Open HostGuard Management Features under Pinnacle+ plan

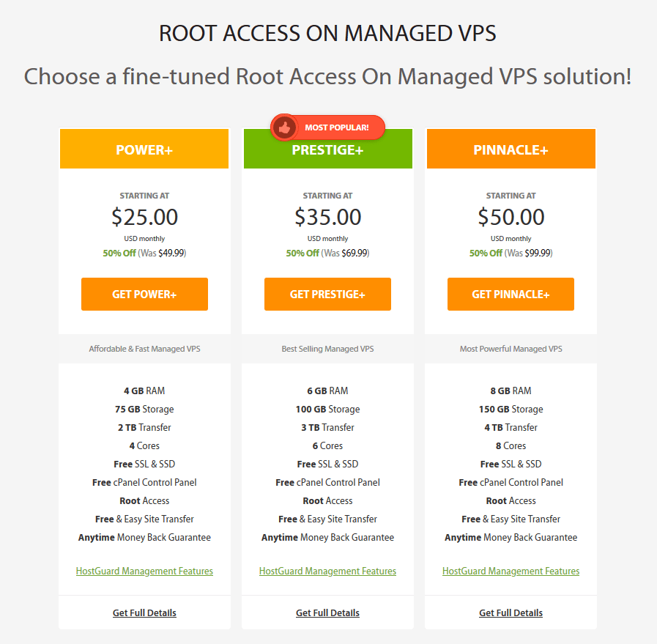click(511, 571)
